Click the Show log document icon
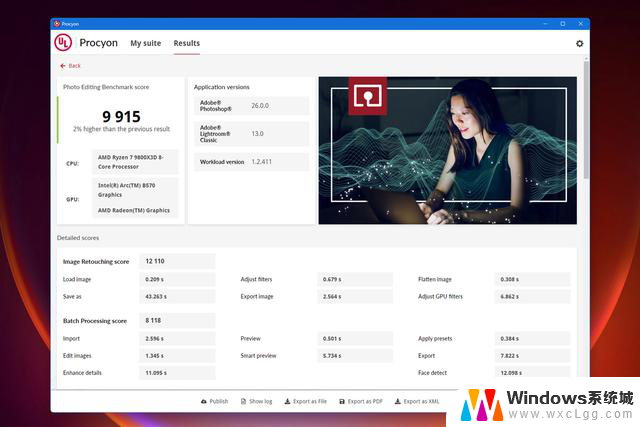640x427 pixels. (x=244, y=402)
